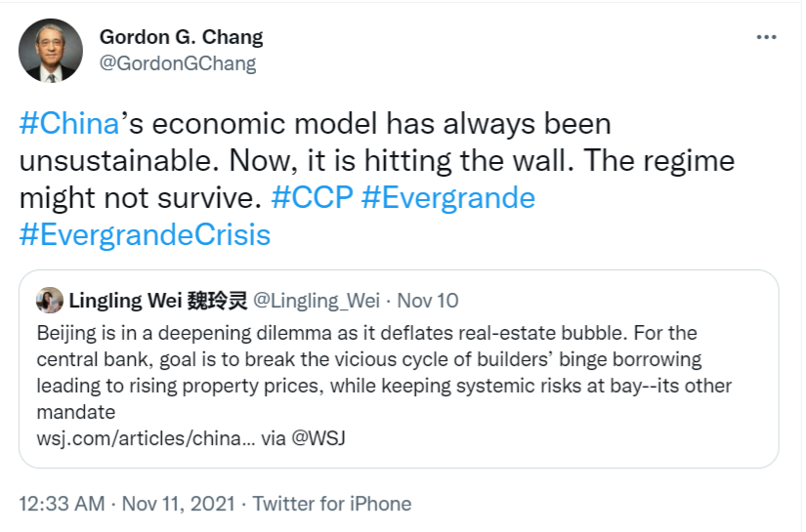This screenshot has width=806, height=532.
Task: Click the Lingling Wei 魏玲灵 display name
Action: pos(157,300)
